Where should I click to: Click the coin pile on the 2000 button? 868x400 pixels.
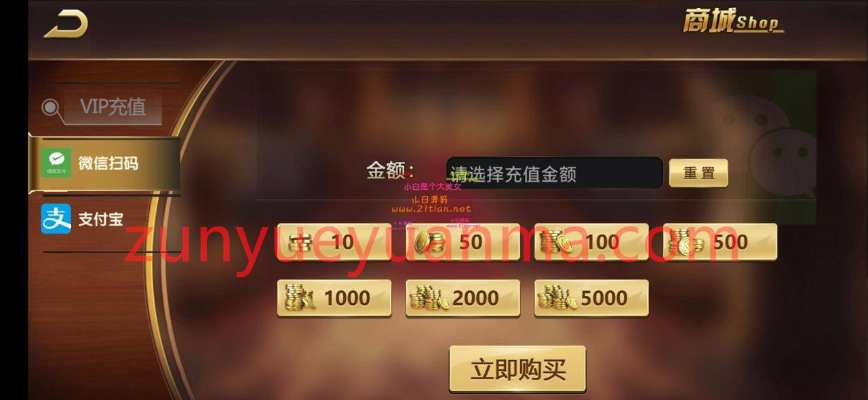click(x=429, y=298)
